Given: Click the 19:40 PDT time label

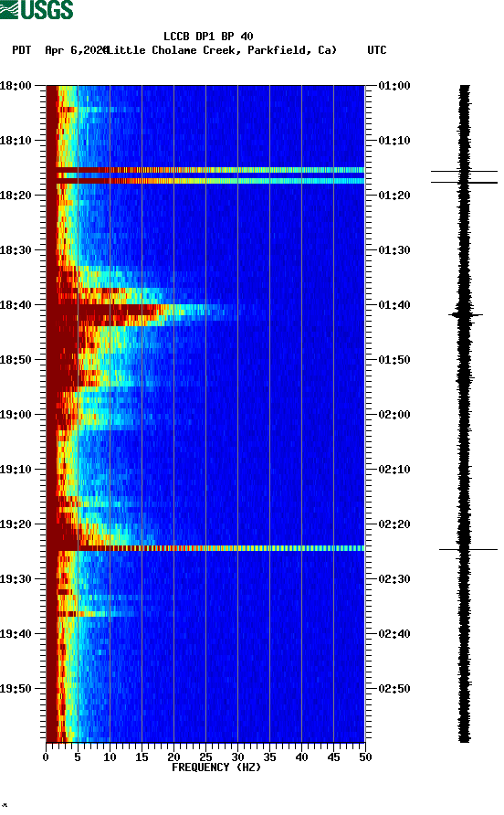Looking at the screenshot, I should tap(16, 634).
